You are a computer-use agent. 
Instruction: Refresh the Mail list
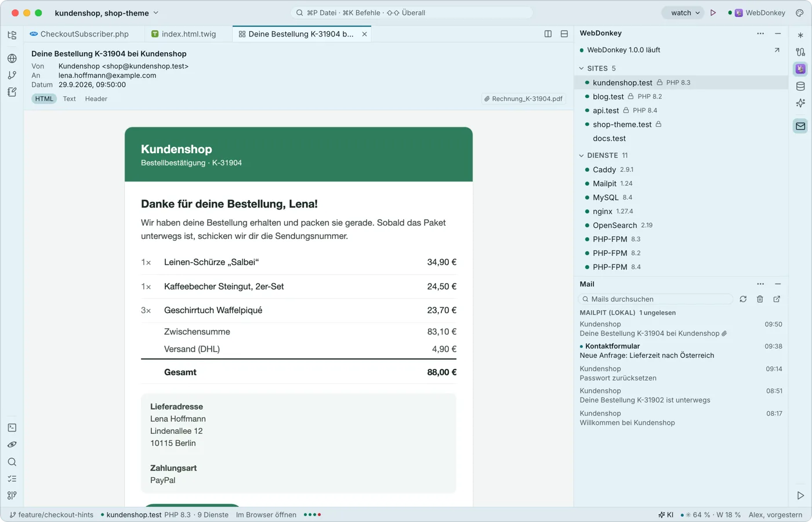tap(743, 299)
